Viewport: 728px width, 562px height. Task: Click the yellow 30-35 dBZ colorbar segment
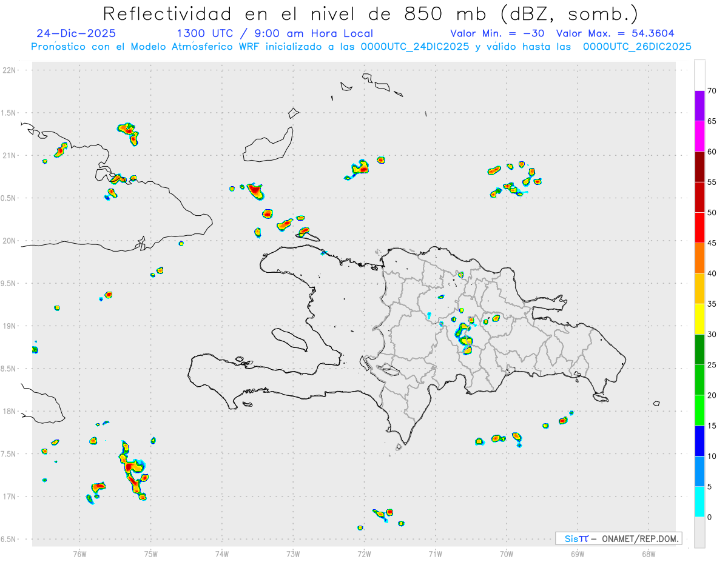(699, 319)
